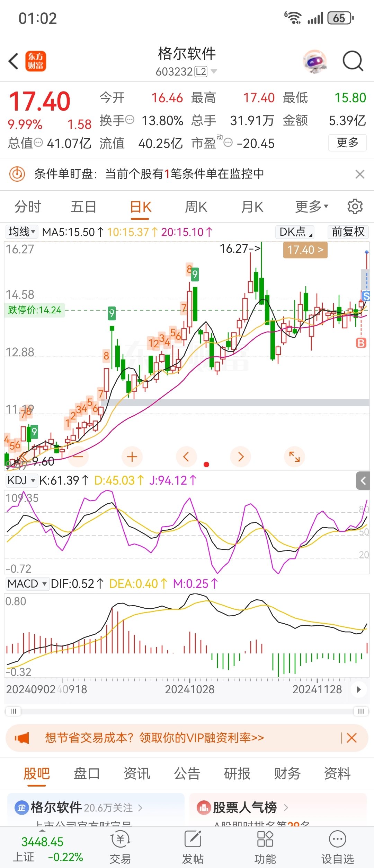Open the MACD indicator dropdown
This screenshot has height=868, width=374.
click(x=27, y=584)
